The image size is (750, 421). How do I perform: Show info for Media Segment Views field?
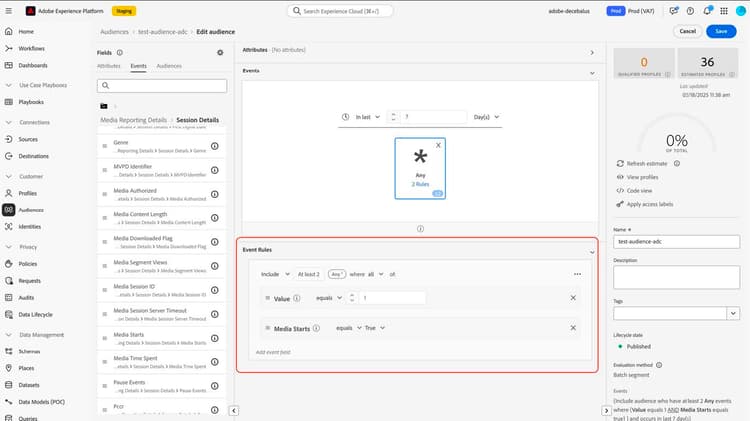(215, 266)
